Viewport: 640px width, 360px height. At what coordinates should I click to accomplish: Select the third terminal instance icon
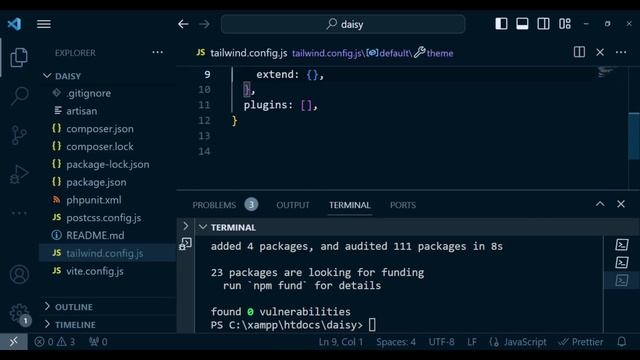coord(622,280)
